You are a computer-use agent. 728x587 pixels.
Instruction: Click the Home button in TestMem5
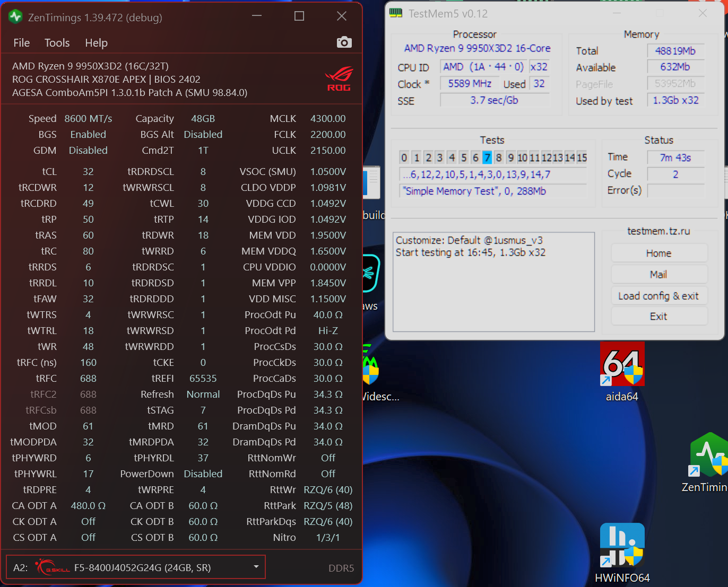(x=659, y=253)
